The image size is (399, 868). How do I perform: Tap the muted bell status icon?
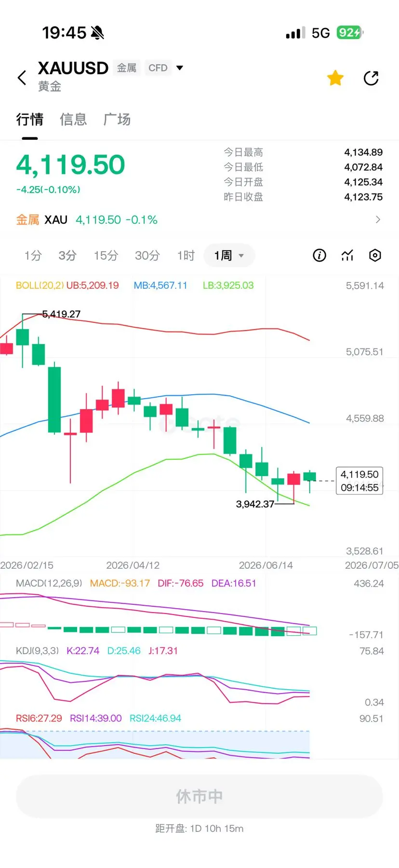pyautogui.click(x=97, y=33)
